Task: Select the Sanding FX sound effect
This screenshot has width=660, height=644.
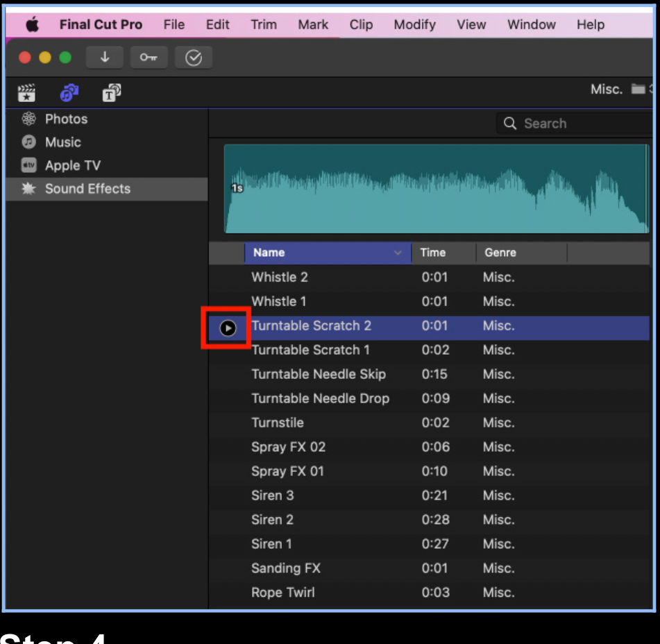Action: pos(430,568)
